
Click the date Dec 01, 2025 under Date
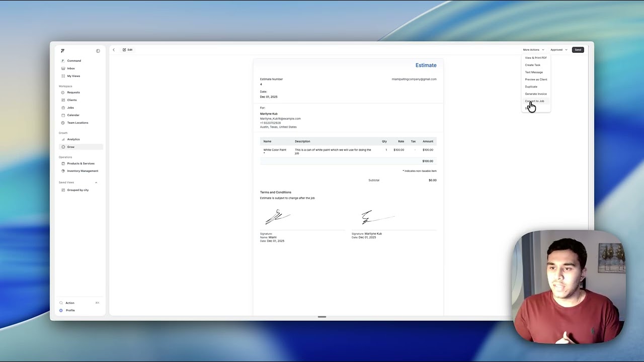269,97
